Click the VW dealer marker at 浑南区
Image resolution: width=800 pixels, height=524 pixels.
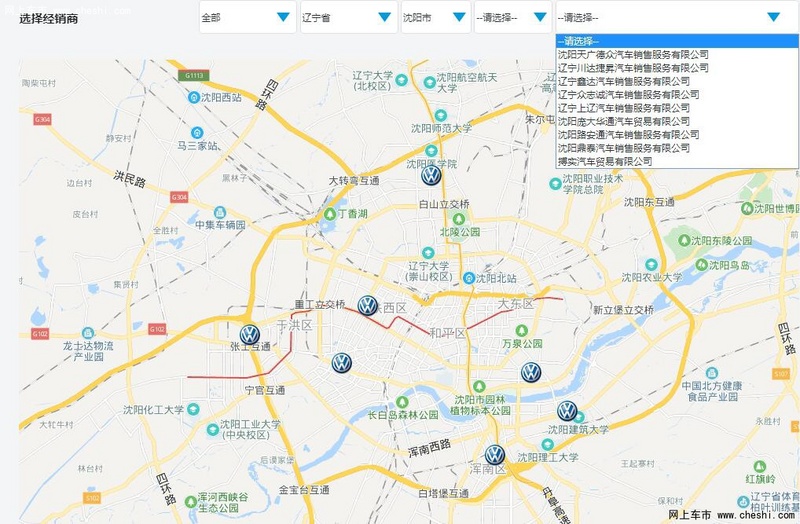[x=494, y=455]
